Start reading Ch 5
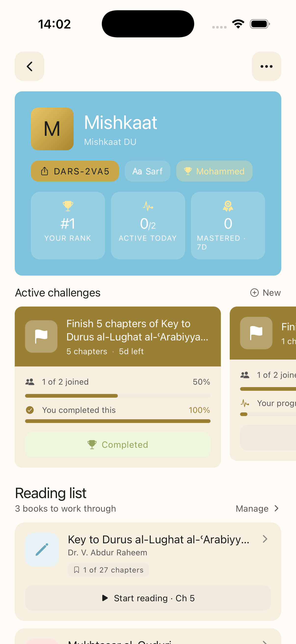This screenshot has height=644, width=296. (x=148, y=598)
